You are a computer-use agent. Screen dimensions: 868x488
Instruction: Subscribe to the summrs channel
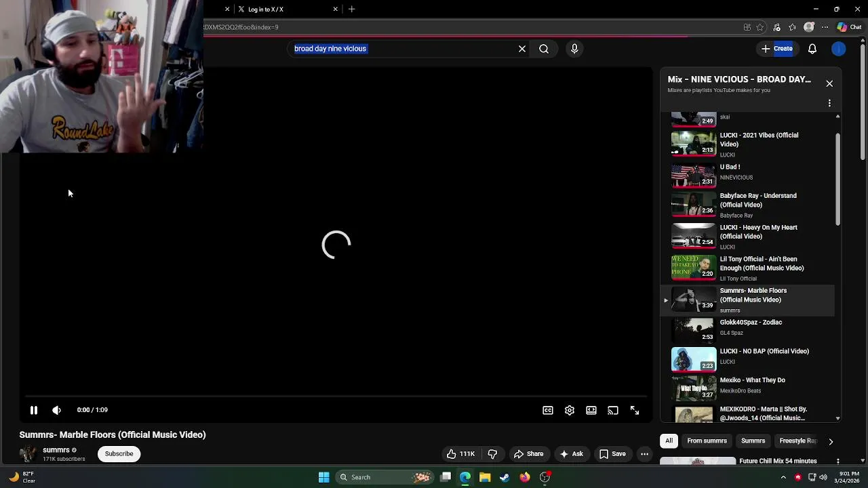[x=119, y=454]
